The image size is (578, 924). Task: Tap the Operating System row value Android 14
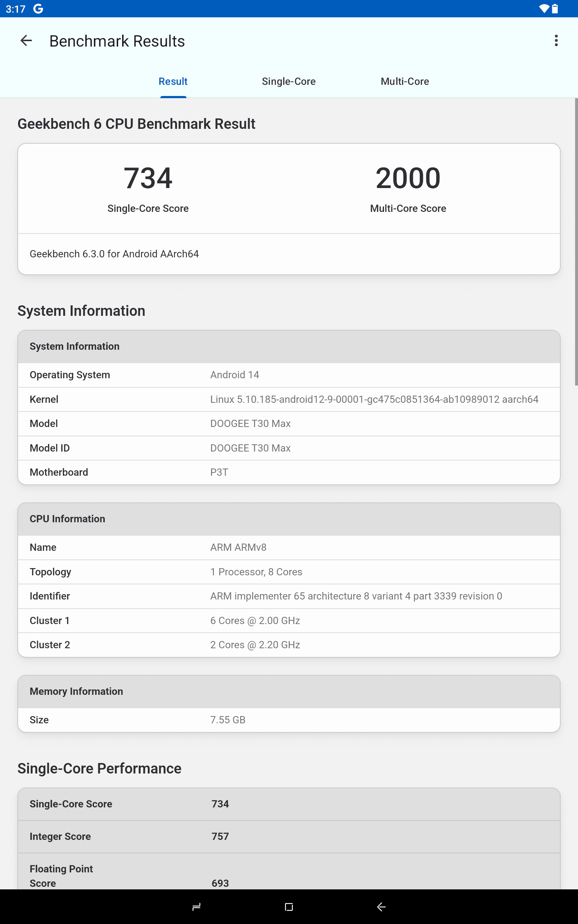[x=235, y=375]
